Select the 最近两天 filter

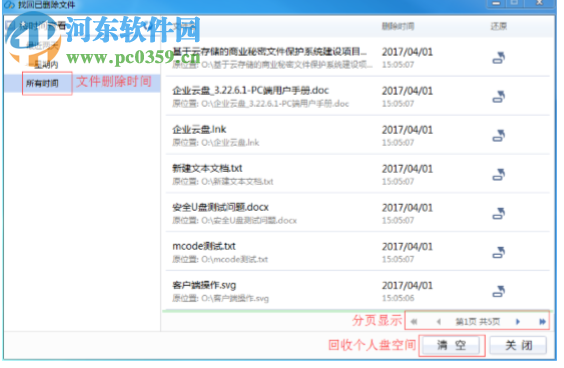click(x=43, y=45)
